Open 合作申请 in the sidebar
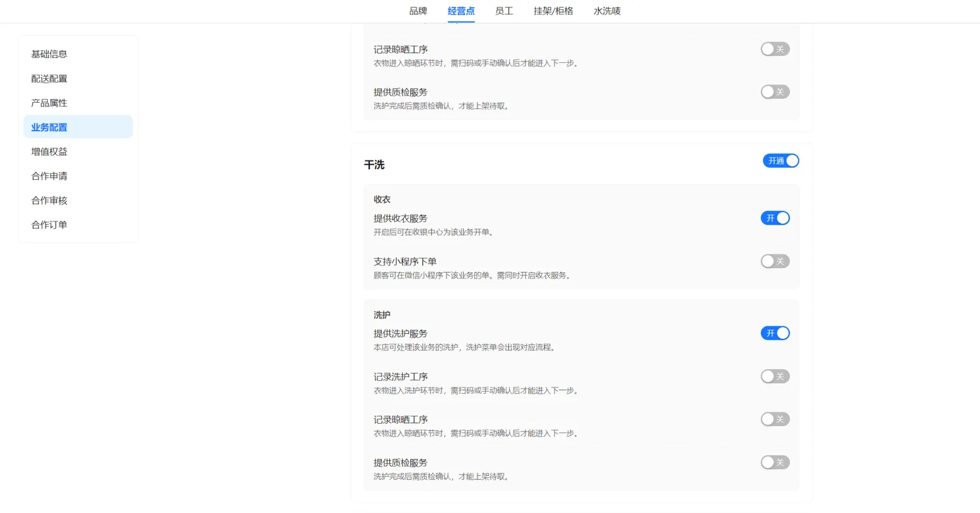Image resolution: width=980 pixels, height=513 pixels. point(78,176)
